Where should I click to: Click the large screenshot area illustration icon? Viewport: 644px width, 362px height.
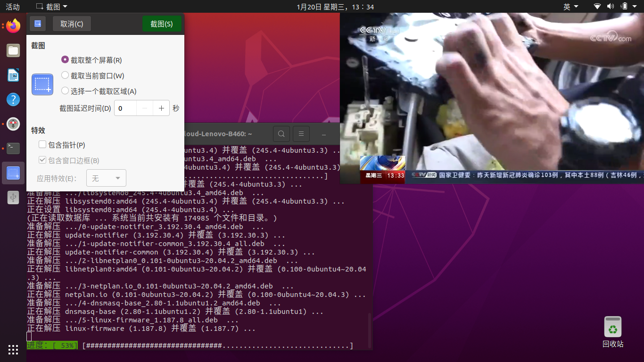coord(42,84)
